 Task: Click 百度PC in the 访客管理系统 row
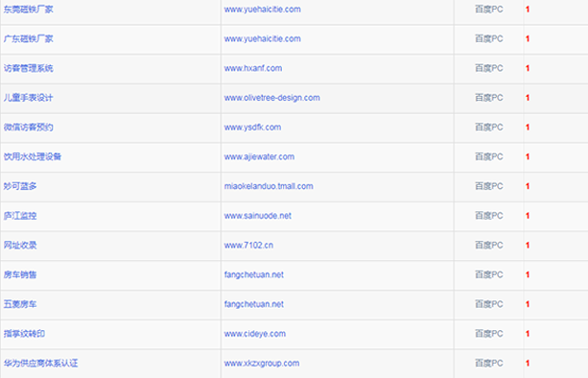tap(489, 68)
